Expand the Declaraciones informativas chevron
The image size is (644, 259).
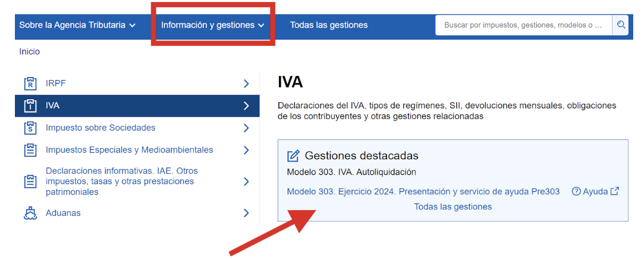246,181
